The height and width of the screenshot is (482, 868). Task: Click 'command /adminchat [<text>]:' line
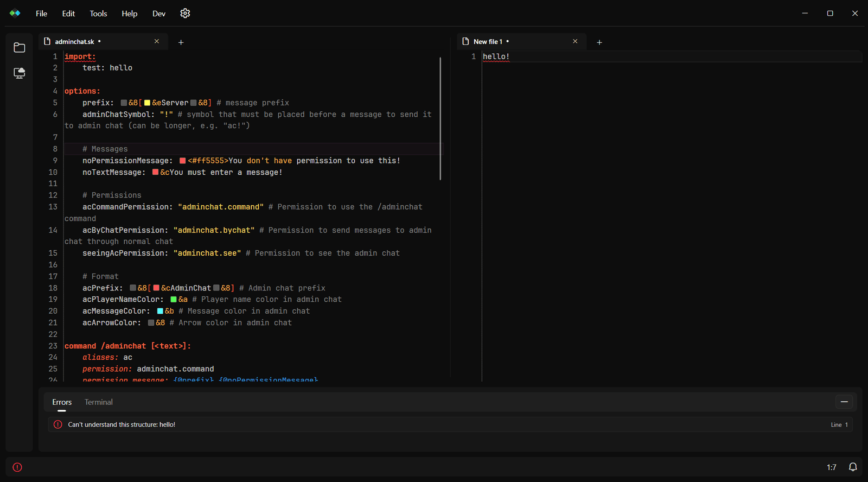(x=127, y=346)
